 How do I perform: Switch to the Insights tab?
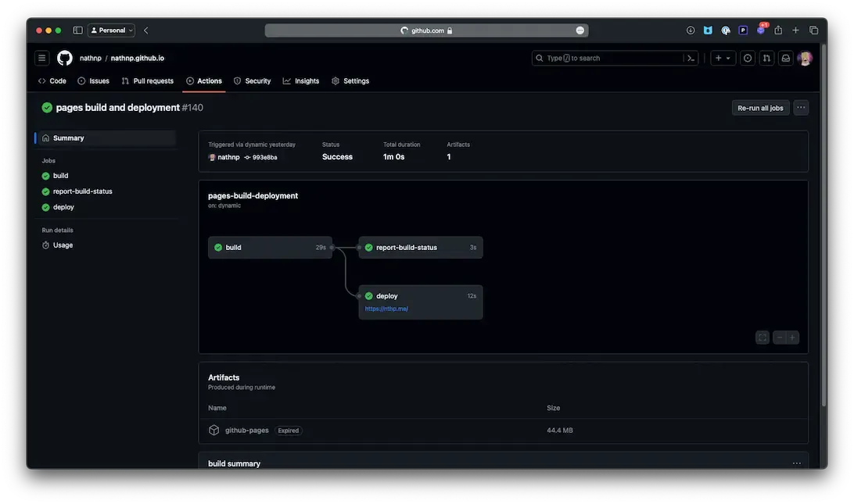pos(301,81)
